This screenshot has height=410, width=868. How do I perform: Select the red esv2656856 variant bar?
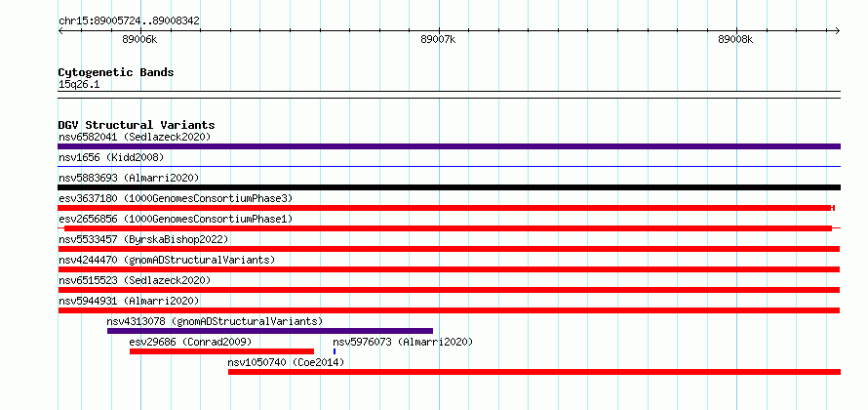click(x=449, y=228)
